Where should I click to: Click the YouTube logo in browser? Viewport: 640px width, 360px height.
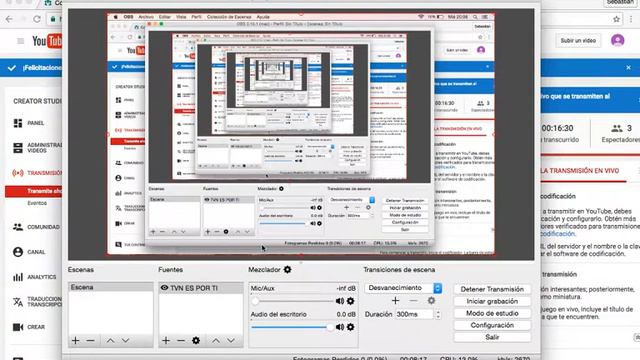(x=47, y=41)
